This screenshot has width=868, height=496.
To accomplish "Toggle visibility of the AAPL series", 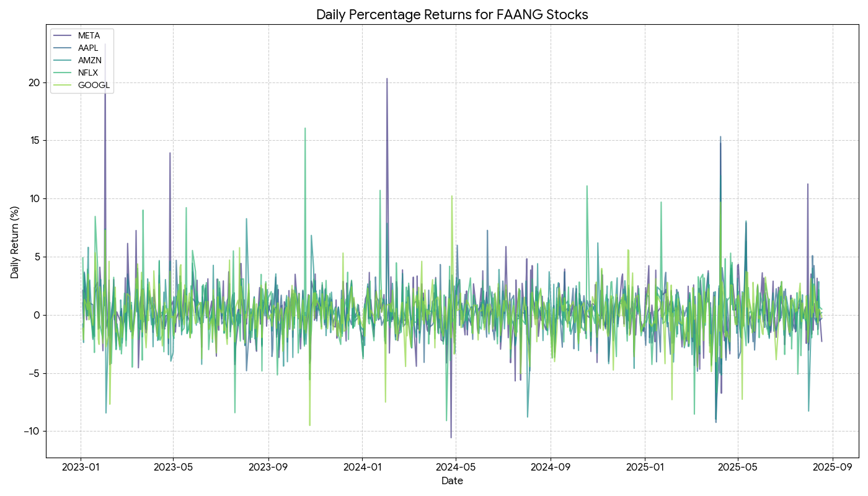I will (x=88, y=48).
